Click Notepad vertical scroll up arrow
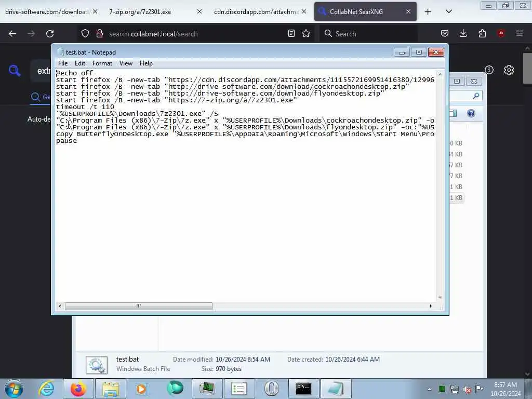Screen dimensions: 532x399 tap(440, 74)
